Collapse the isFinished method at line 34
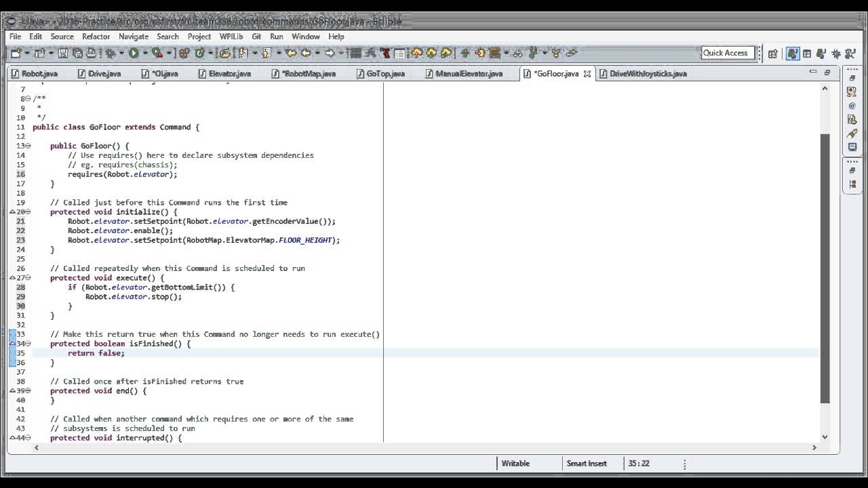This screenshot has width=868, height=488. 28,344
